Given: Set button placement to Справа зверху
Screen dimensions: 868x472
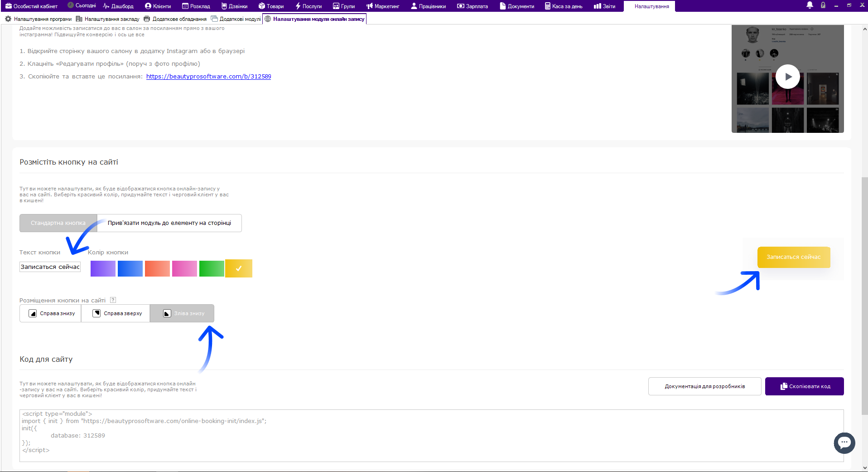Looking at the screenshot, I should point(116,313).
